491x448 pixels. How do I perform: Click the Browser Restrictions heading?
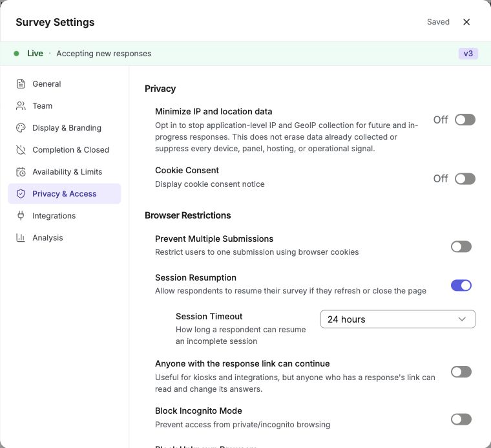click(187, 215)
